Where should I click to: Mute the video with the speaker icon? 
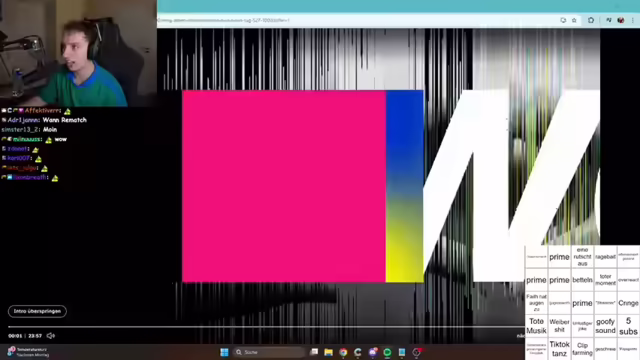click(51, 336)
